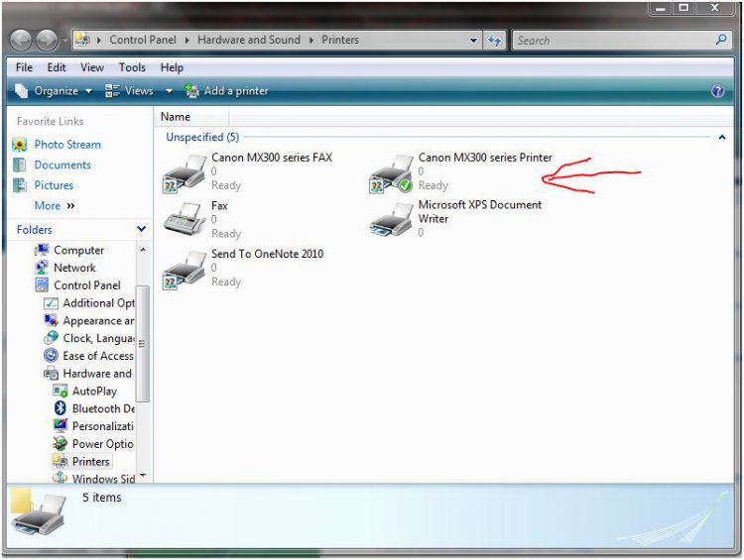
Task: Select Network in folder tree
Action: point(74,268)
